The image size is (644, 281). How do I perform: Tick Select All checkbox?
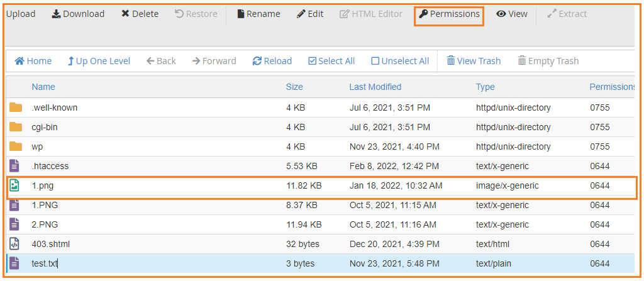point(312,61)
